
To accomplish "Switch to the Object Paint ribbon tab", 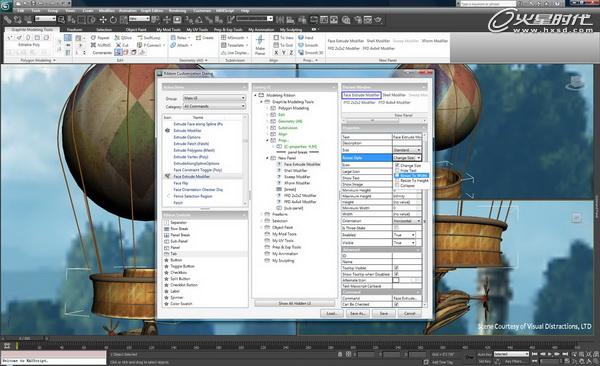I will [x=136, y=29].
